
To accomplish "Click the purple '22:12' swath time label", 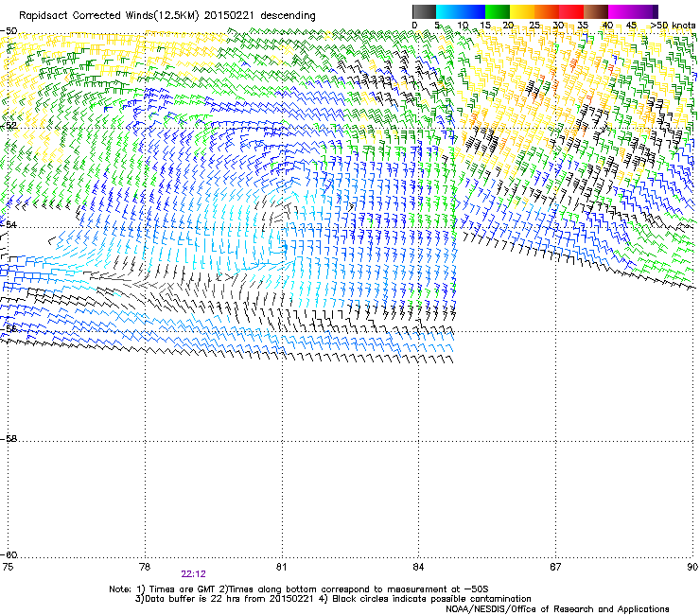I will pyautogui.click(x=193, y=574).
